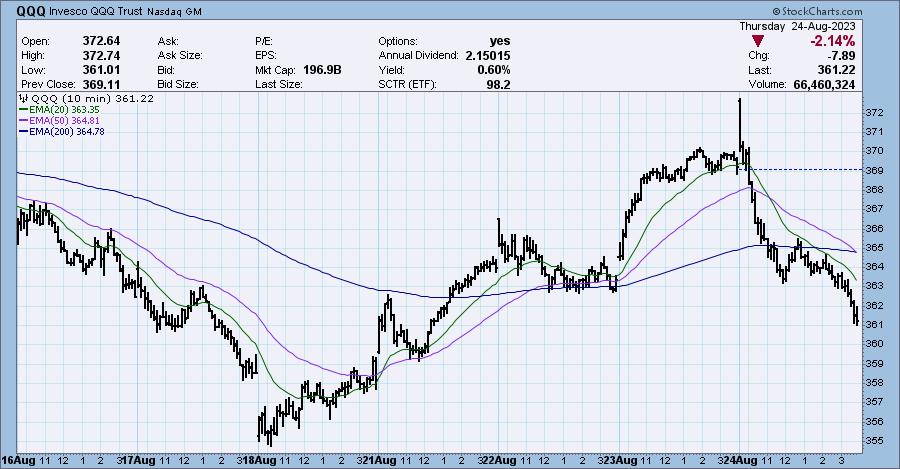Screen dimensions: 900x469
Task: Click the Prev Close value 369.11
Action: pyautogui.click(x=101, y=84)
